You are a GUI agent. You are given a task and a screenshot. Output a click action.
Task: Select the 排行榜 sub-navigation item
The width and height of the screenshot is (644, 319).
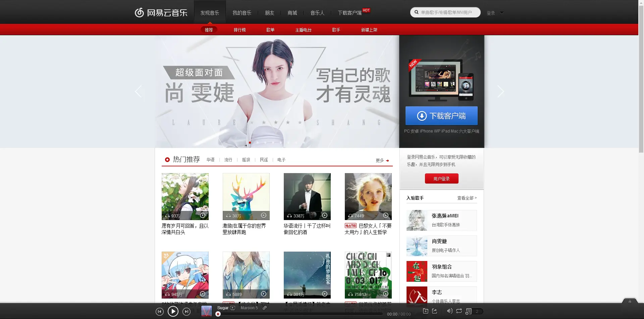tap(240, 30)
